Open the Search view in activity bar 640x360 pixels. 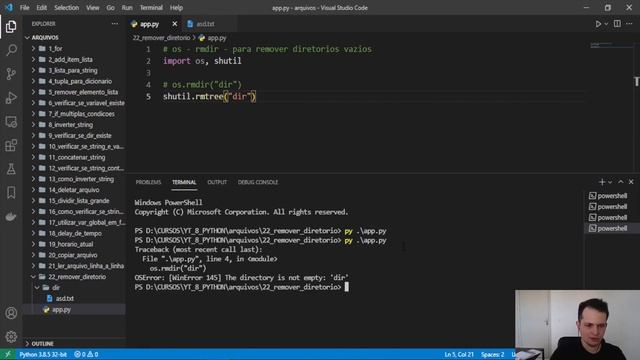pos(11,50)
